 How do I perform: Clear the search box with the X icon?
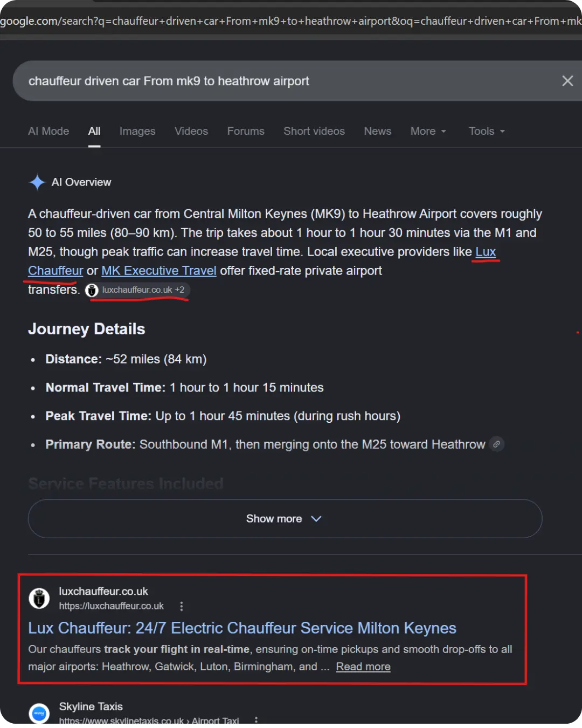[x=567, y=81]
